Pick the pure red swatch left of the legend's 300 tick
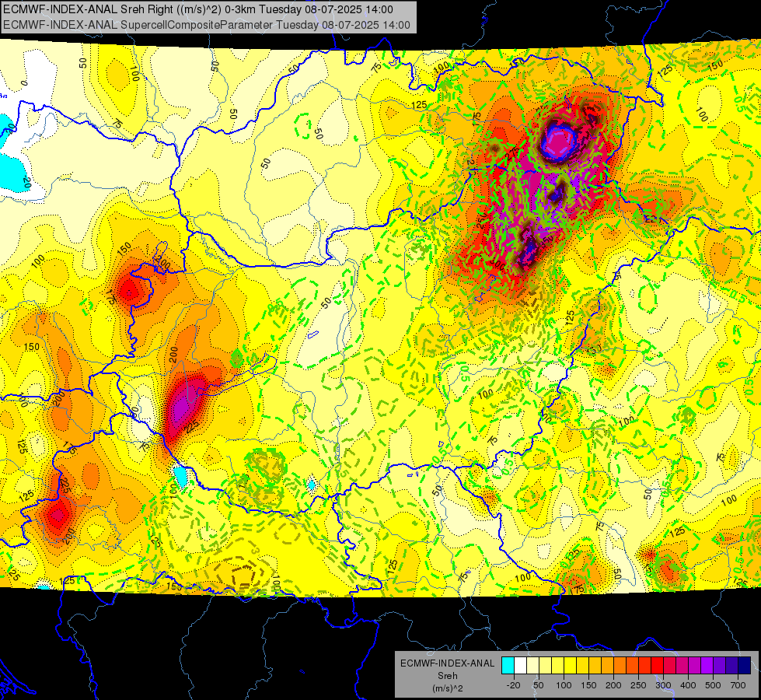The width and height of the screenshot is (761, 700). pos(657,665)
